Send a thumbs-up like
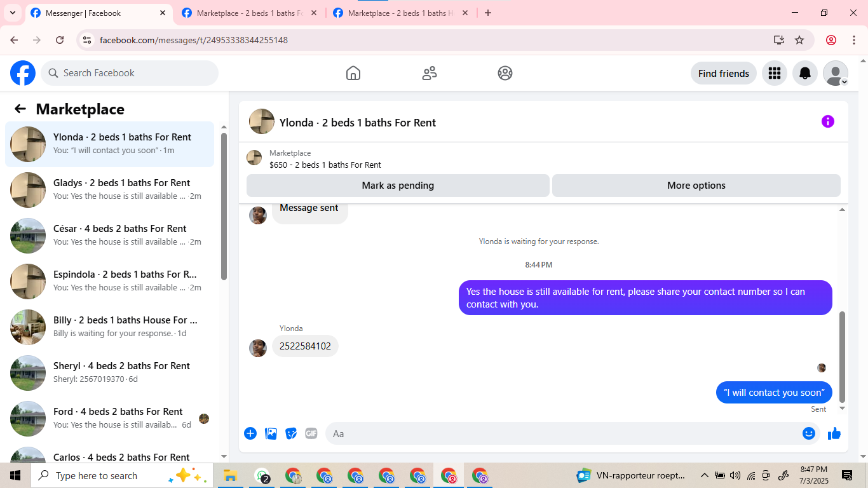Viewport: 868px width, 488px height. coord(834,433)
